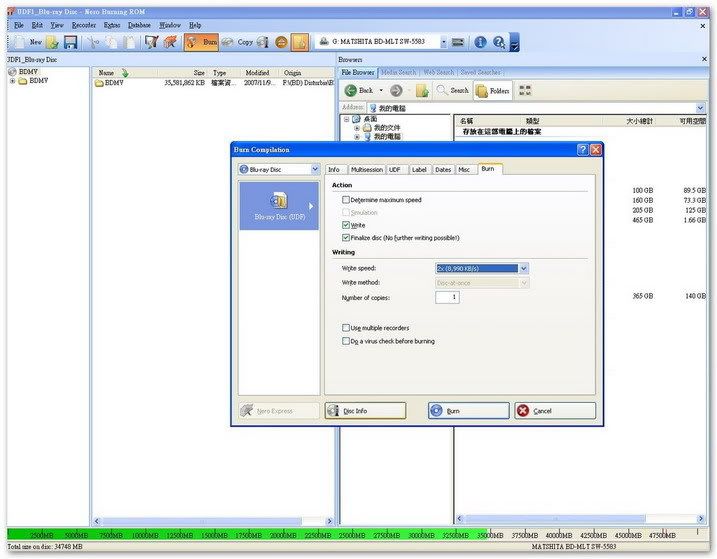
Task: Uncheck the Write checkbox
Action: point(346,225)
